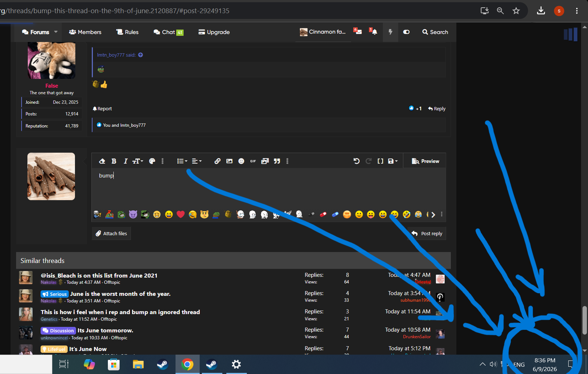Click the redo icon in editor
This screenshot has height=374, width=588.
(x=369, y=161)
